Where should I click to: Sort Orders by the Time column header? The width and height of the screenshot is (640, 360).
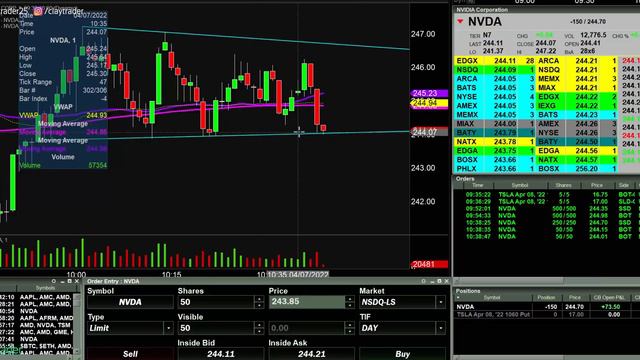tap(477, 185)
